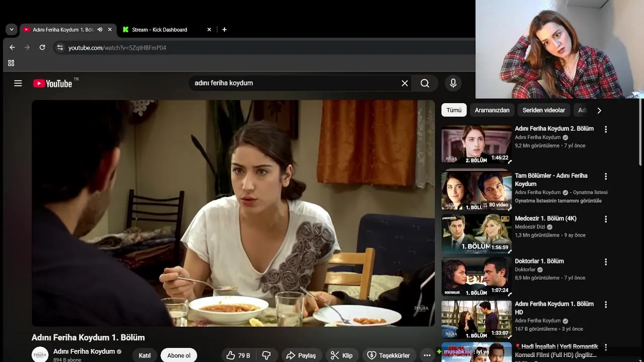
Task: Open channel name link under video title
Action: pyautogui.click(x=84, y=351)
